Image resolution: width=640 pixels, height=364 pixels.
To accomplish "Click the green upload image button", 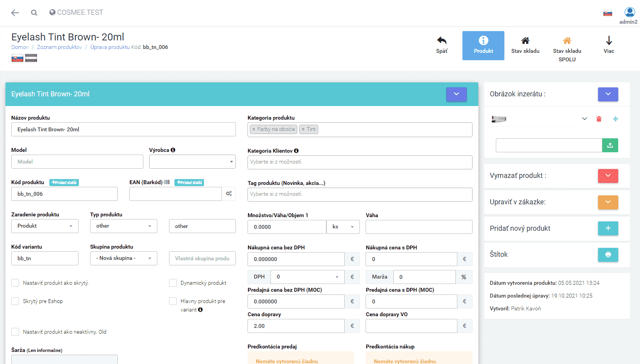I will [610, 145].
